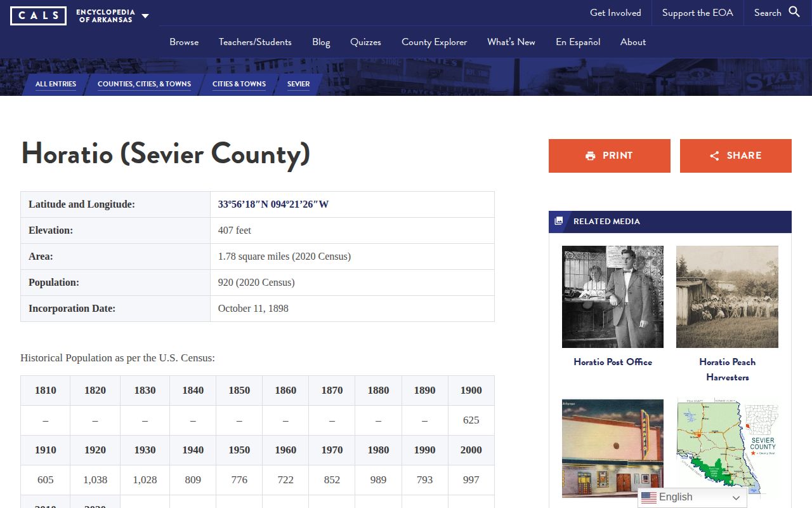Open Support the EOA link
Viewport: 812px width, 508px height.
(697, 13)
